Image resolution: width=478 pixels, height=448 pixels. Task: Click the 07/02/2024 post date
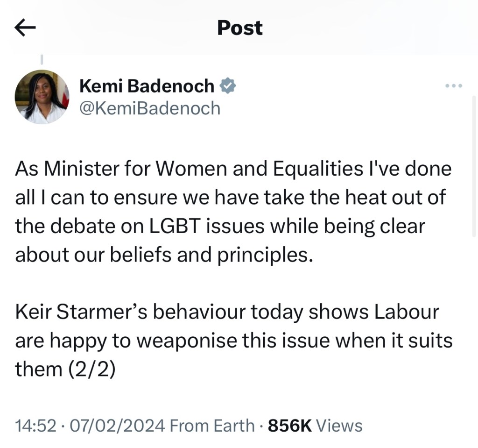pyautogui.click(x=117, y=426)
